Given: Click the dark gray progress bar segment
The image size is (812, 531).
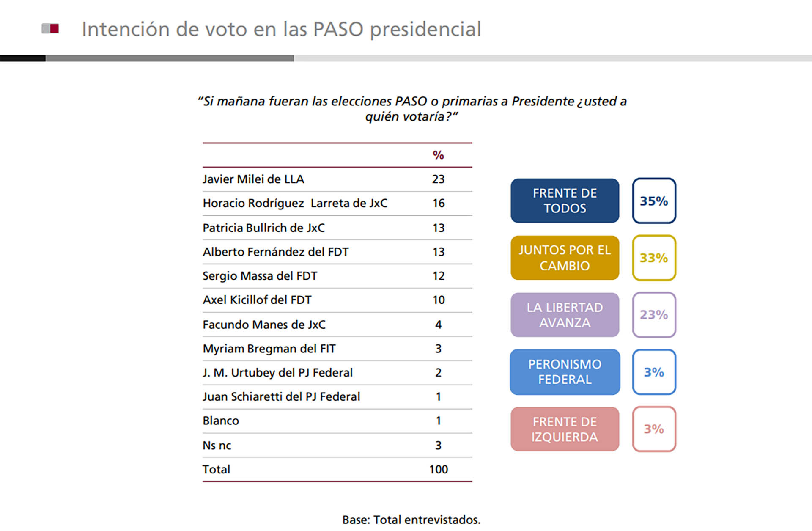Looking at the screenshot, I should 169,58.
